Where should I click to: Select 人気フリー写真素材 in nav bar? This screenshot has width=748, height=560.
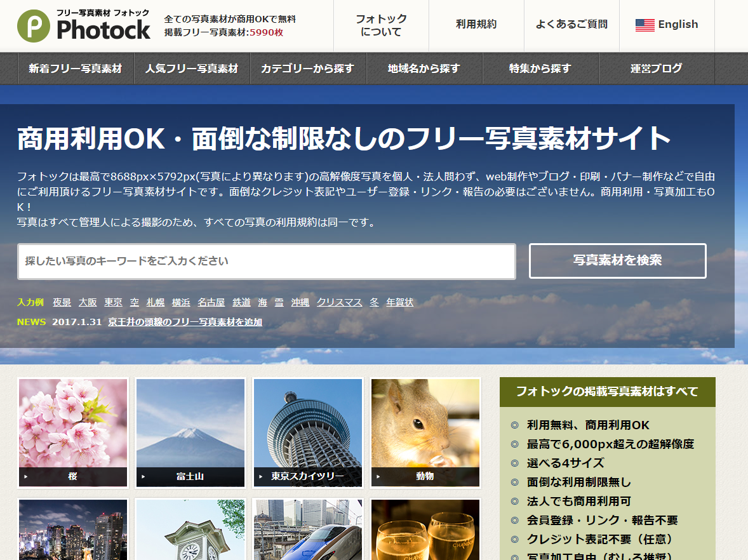[x=192, y=69]
